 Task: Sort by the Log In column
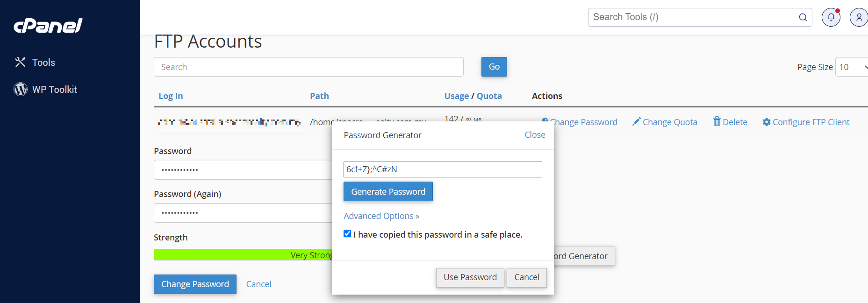[x=171, y=96]
